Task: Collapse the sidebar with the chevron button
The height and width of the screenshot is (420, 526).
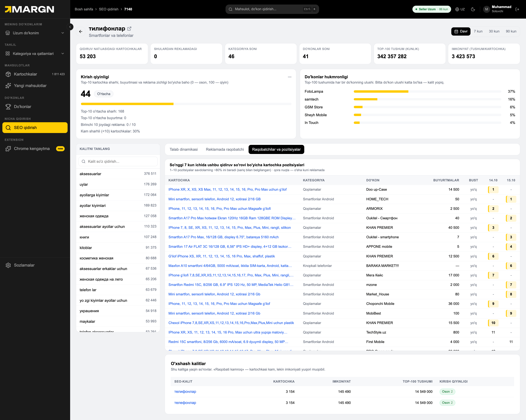Action: click(70, 27)
